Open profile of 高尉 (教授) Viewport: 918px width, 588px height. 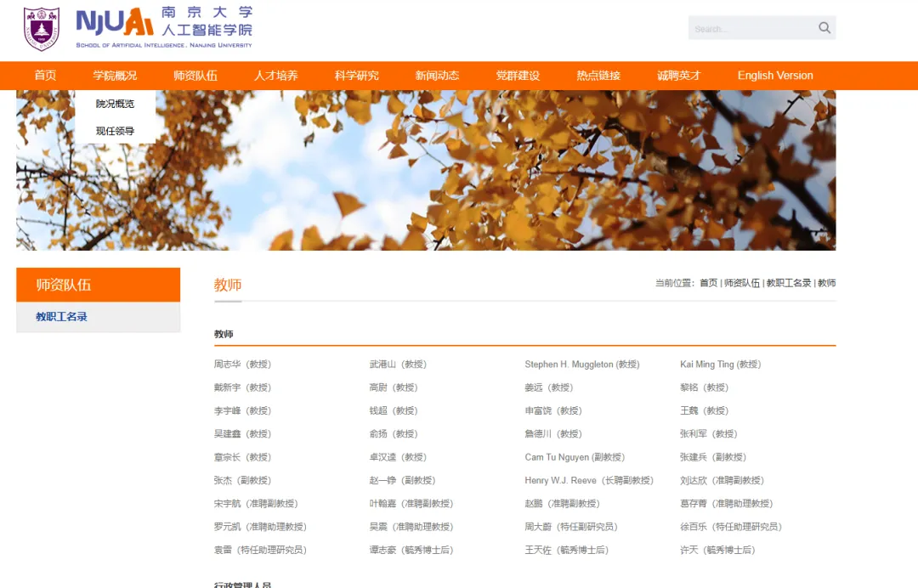click(394, 387)
